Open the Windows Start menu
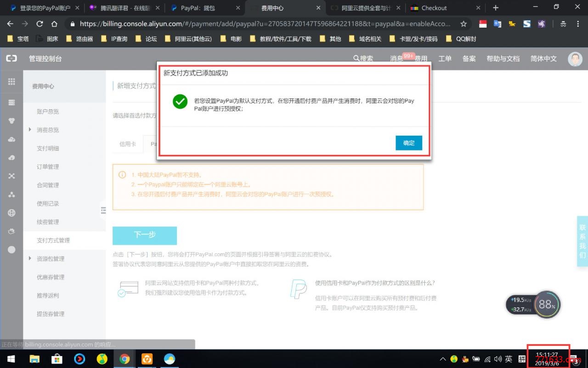Image resolution: width=588 pixels, height=368 pixels. pos(11,359)
